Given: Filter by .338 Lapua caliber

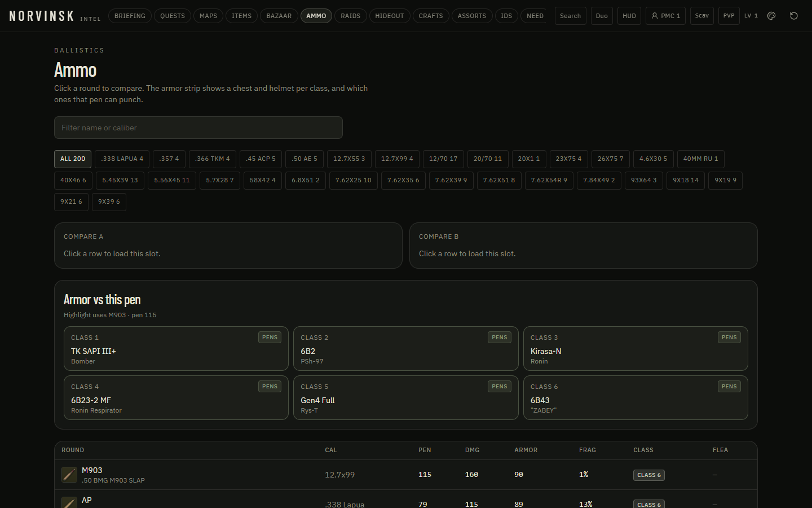Looking at the screenshot, I should click(x=122, y=159).
